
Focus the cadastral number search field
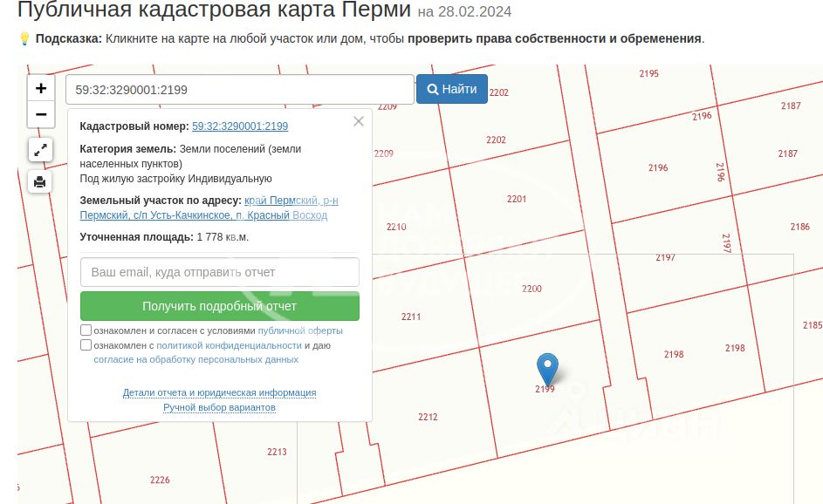[x=240, y=90]
